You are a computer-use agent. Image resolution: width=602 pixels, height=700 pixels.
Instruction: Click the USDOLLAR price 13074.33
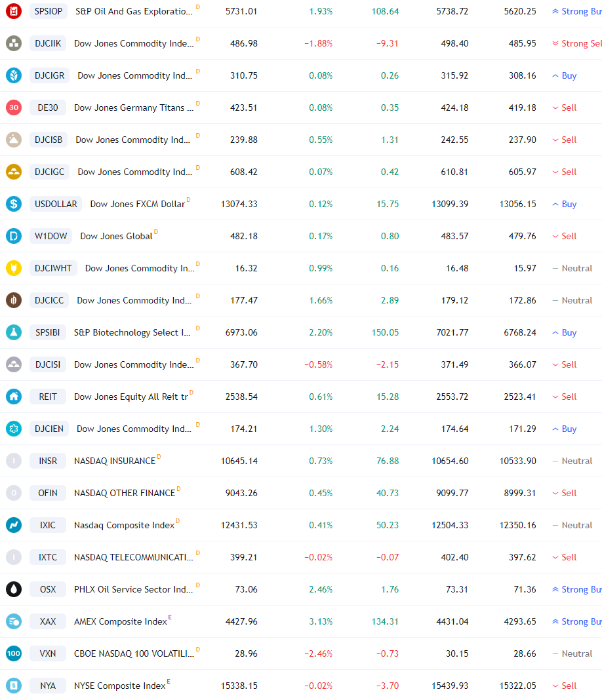pos(239,204)
